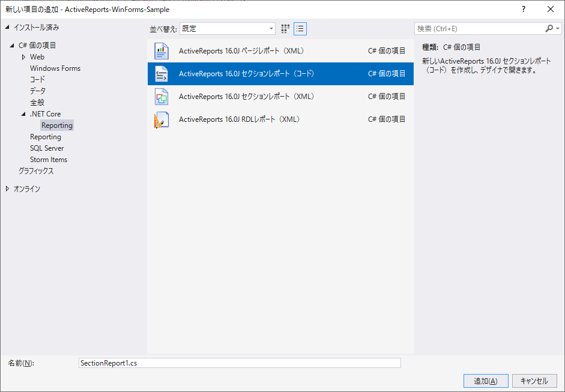Image resolution: width=565 pixels, height=392 pixels.
Task: Collapse the C# 個の項目 tree node
Action: click(12, 46)
